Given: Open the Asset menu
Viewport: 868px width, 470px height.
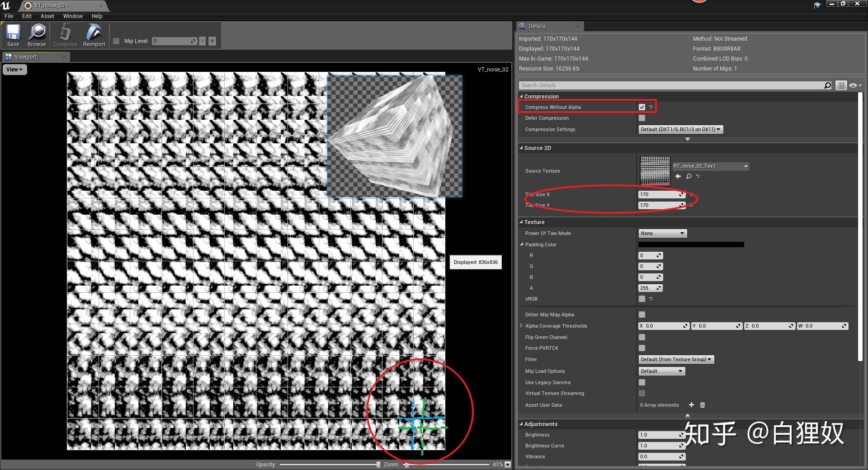Looking at the screenshot, I should point(47,16).
